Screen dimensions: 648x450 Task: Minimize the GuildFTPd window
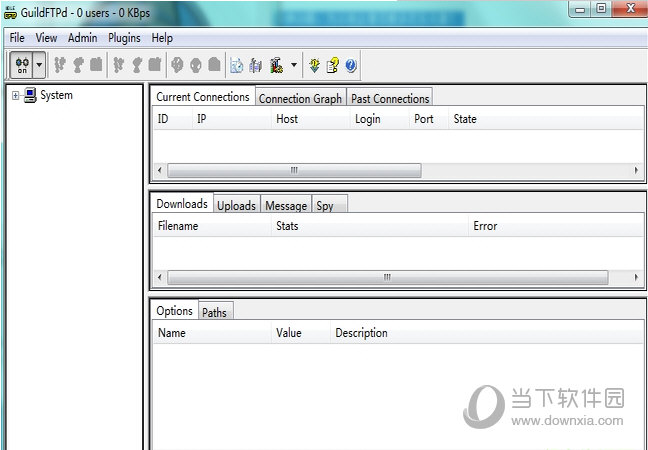coord(580,9)
